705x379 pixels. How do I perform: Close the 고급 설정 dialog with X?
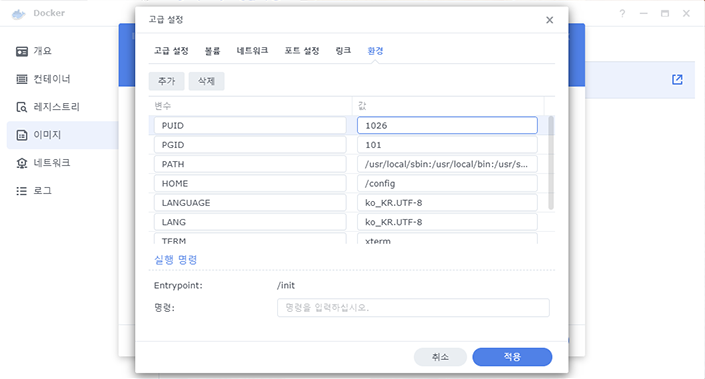coord(549,20)
